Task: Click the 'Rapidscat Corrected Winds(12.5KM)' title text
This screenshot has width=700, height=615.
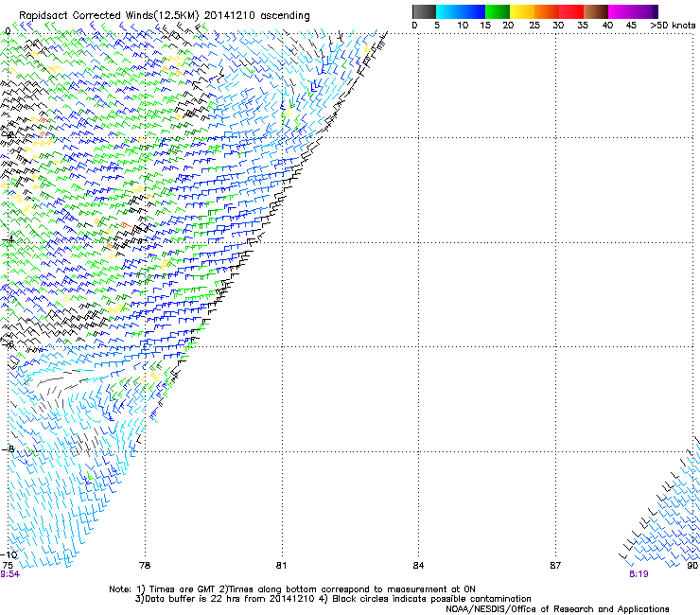Action: tap(109, 16)
